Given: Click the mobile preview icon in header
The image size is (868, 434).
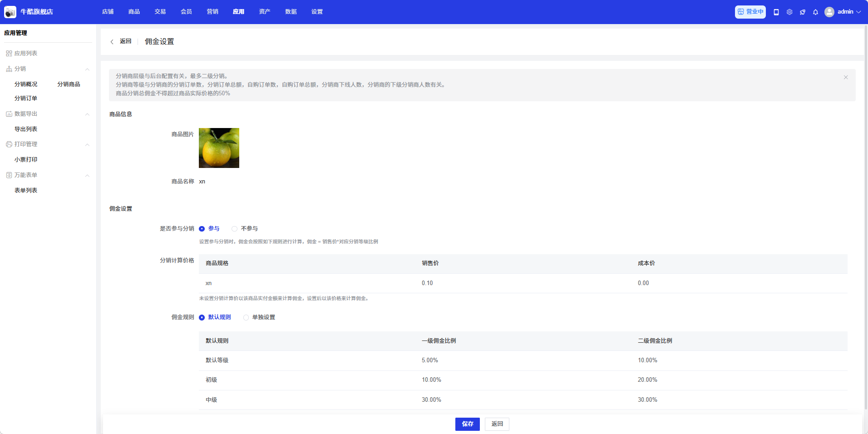Looking at the screenshot, I should [776, 12].
